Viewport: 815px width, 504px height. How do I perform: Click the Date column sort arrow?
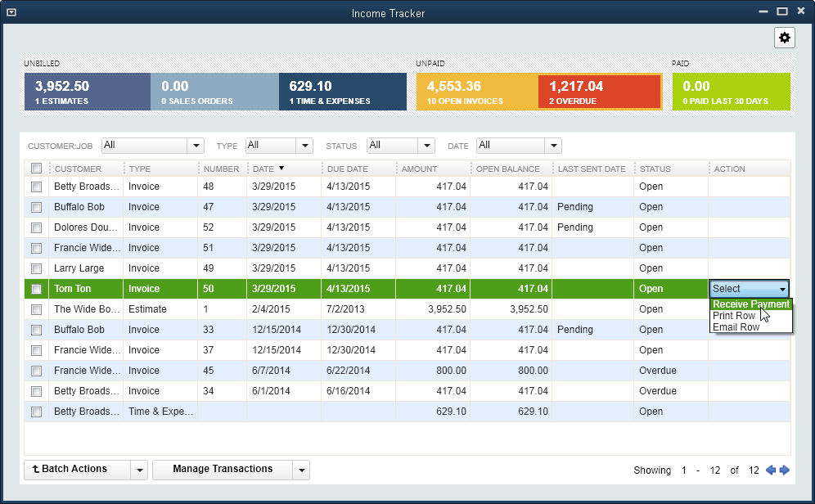(281, 169)
